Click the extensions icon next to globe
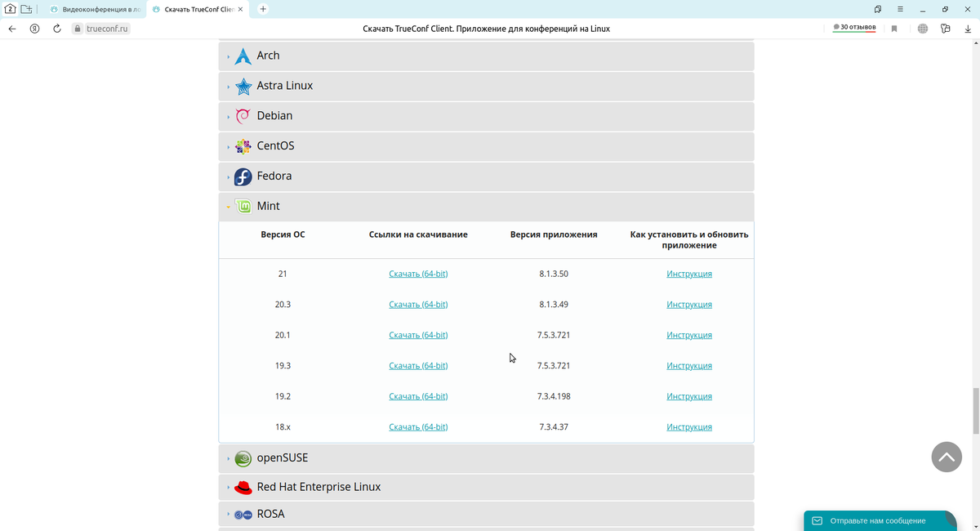The image size is (980, 531). click(x=946, y=29)
